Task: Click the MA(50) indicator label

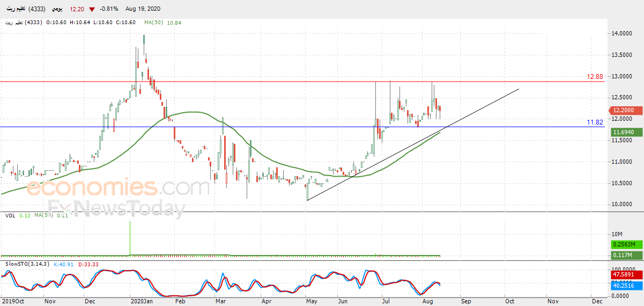Action: click(154, 23)
